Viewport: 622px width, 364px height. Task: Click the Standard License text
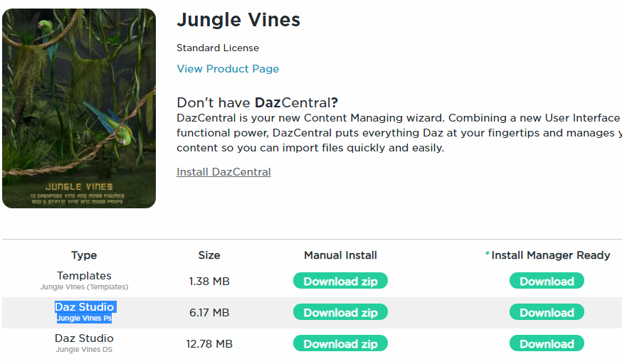pyautogui.click(x=218, y=48)
